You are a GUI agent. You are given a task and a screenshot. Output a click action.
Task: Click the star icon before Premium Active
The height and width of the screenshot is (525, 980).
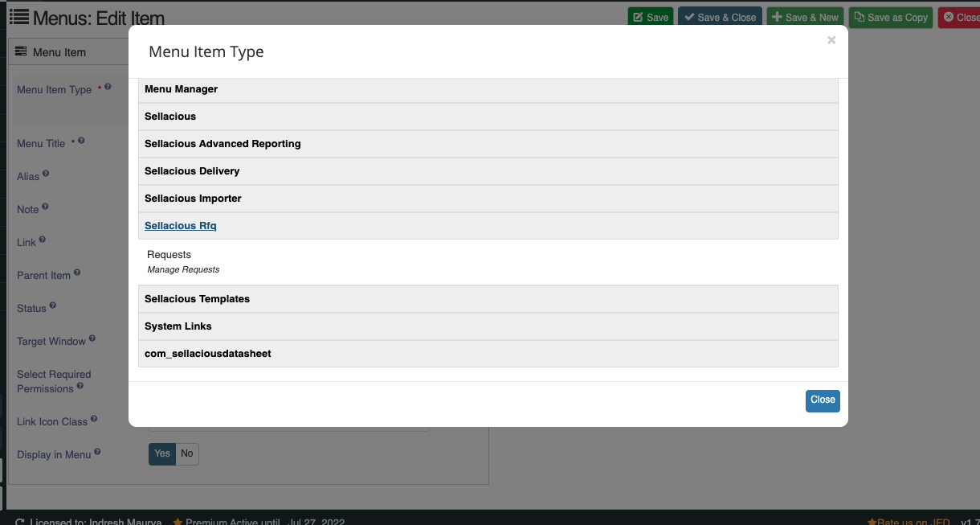tap(178, 523)
